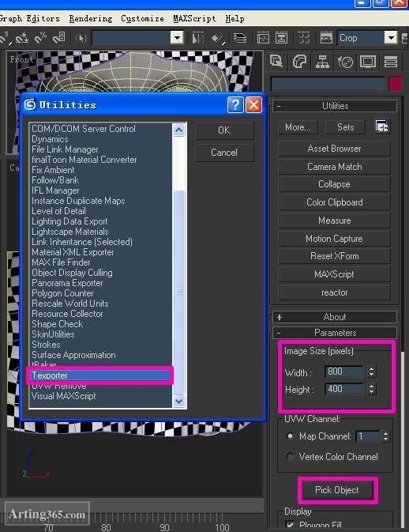Open the Graph Editors menu

click(30, 19)
